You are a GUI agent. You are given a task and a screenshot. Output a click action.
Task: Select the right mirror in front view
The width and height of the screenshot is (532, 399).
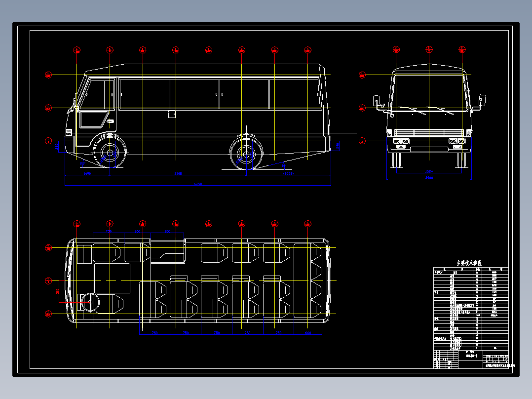(x=482, y=101)
